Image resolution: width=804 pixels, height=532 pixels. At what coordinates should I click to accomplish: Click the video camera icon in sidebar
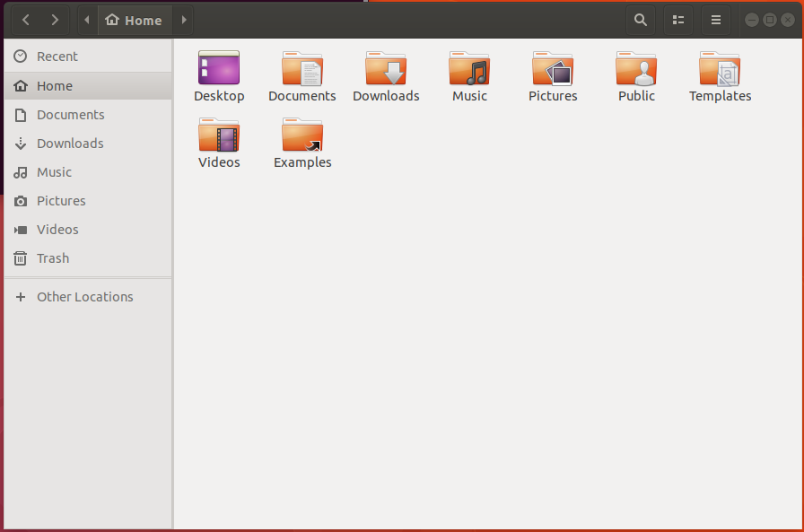(x=21, y=230)
